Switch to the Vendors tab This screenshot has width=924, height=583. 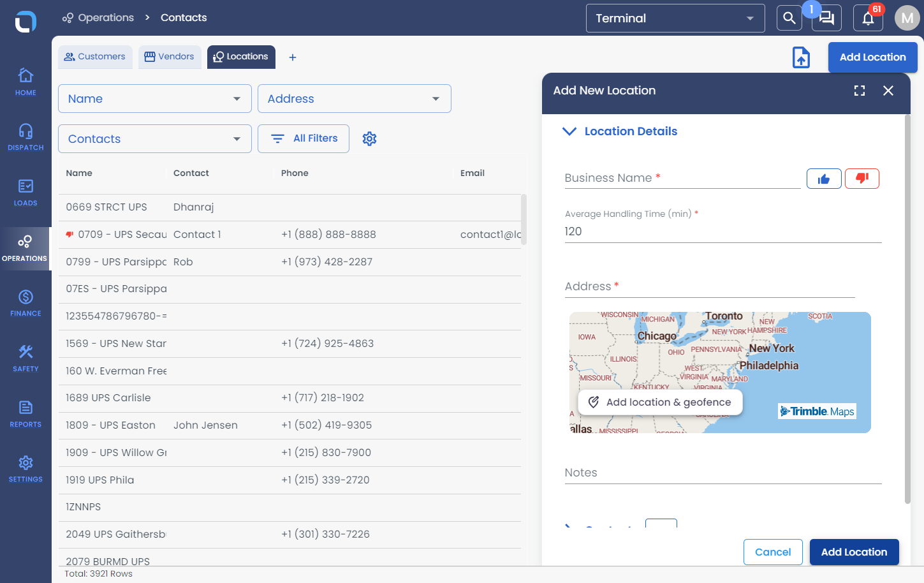coord(170,57)
